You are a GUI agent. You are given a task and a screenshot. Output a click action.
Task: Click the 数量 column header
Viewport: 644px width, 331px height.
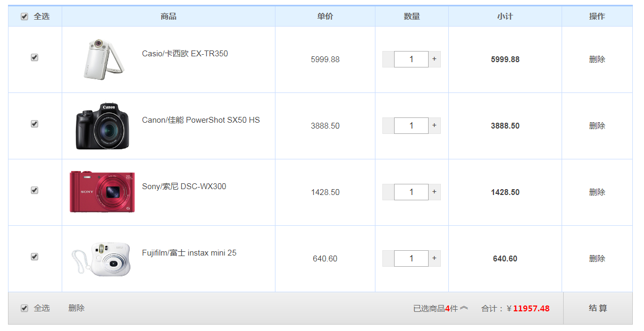412,16
